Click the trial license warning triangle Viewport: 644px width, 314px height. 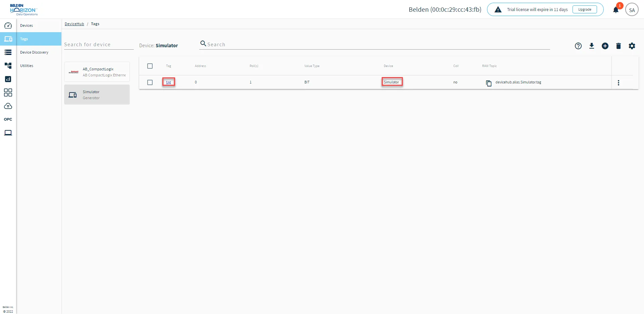(x=498, y=9)
